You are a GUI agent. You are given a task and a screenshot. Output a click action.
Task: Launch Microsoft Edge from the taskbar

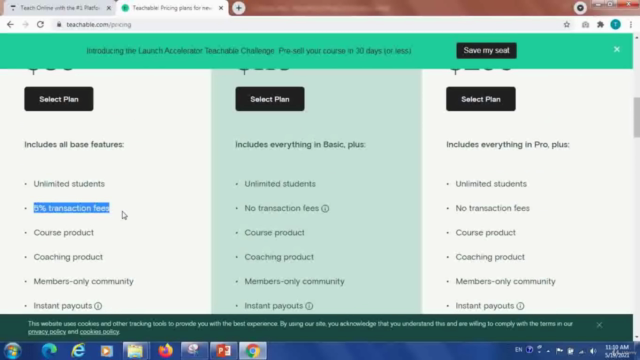[49, 351]
